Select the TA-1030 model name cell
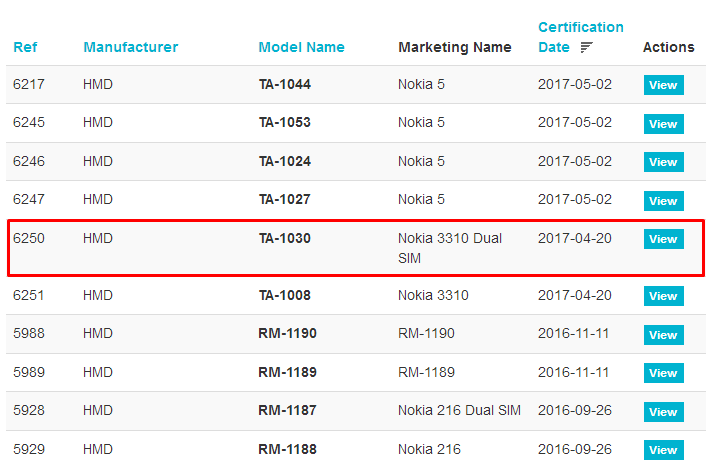The image size is (712, 472). click(x=285, y=238)
